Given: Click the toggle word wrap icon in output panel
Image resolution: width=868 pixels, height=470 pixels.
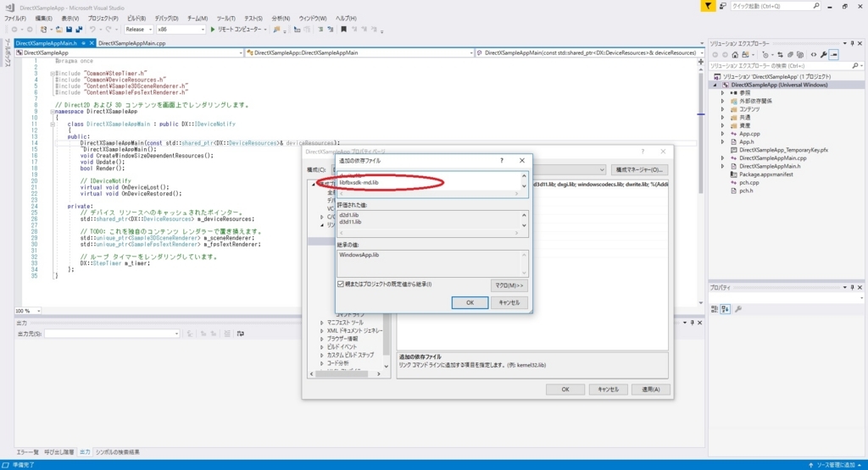Looking at the screenshot, I should point(240,334).
